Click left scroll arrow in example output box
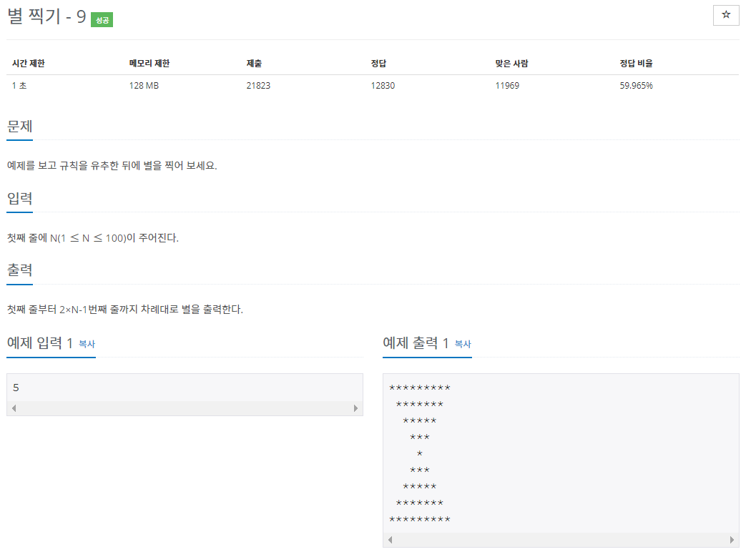 (390, 540)
